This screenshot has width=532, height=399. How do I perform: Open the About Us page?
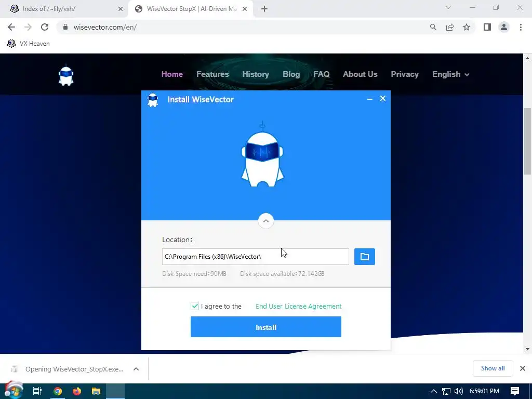click(360, 74)
